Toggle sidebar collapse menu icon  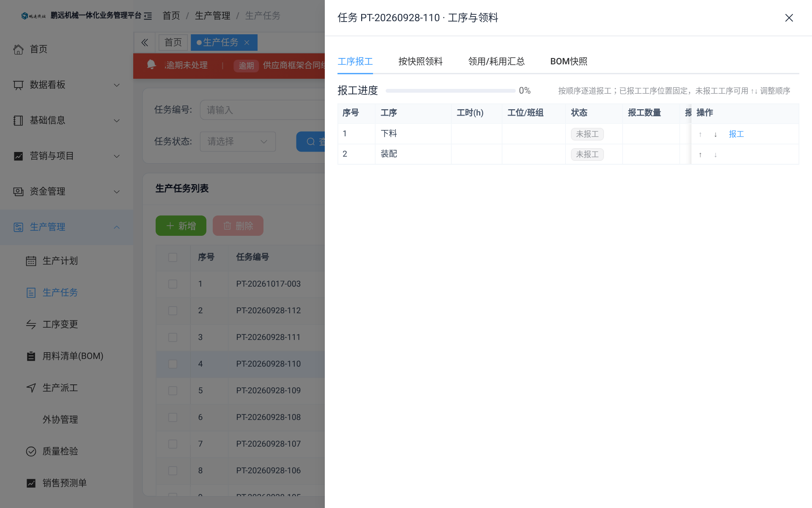[148, 16]
